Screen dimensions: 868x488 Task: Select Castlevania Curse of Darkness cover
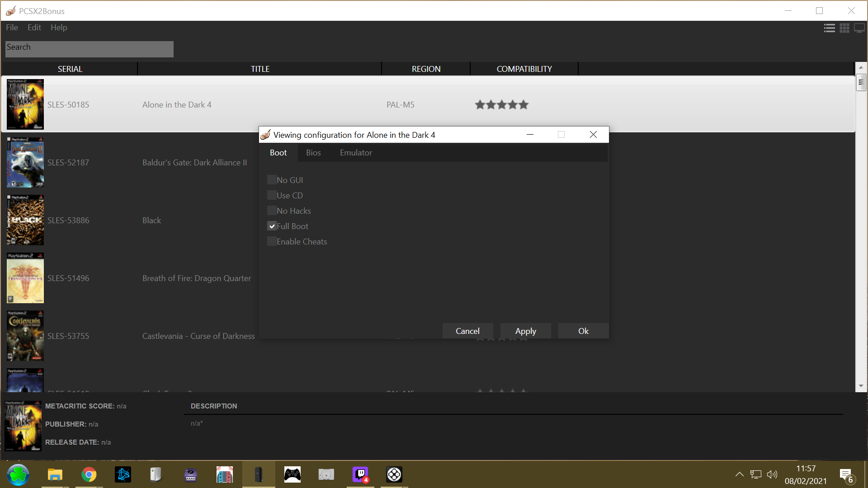(x=25, y=336)
